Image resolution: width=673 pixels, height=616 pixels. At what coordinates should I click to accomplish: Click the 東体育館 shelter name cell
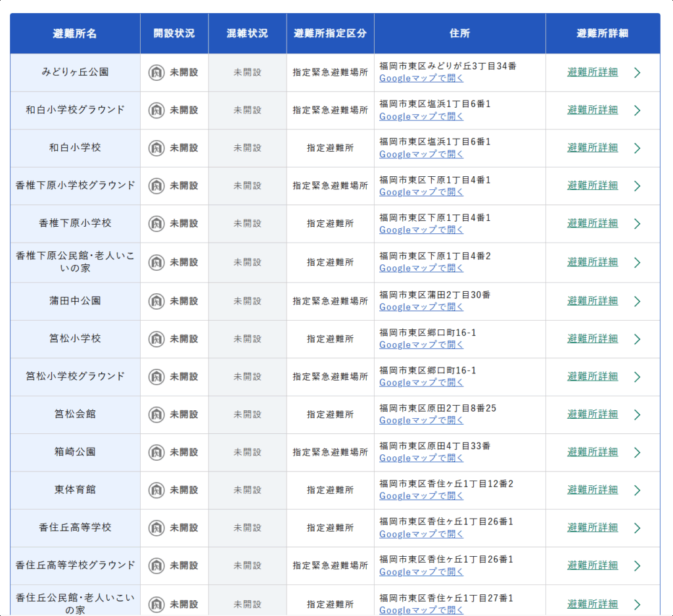pos(75,490)
